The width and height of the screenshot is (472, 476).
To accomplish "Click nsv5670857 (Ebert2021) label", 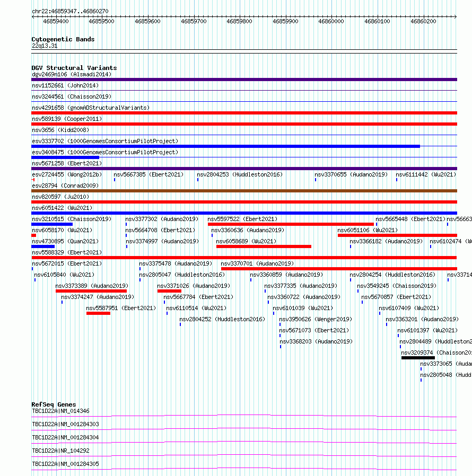I will (x=396, y=297).
